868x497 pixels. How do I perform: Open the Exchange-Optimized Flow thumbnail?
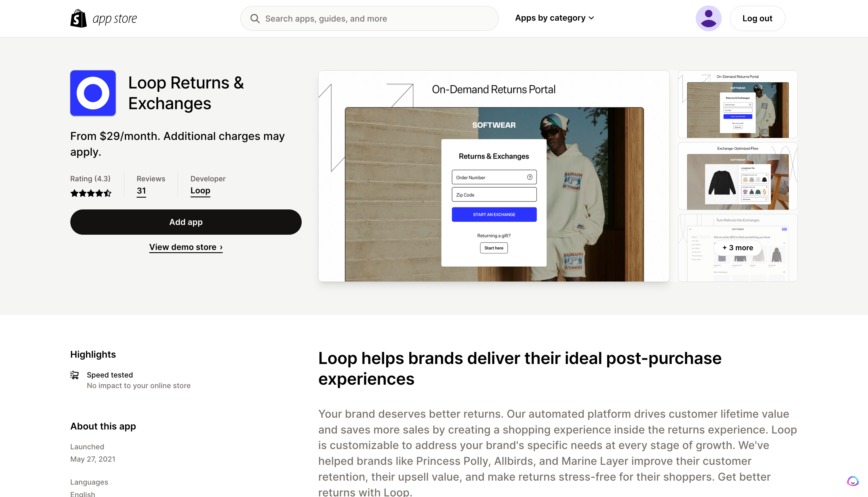click(x=737, y=176)
